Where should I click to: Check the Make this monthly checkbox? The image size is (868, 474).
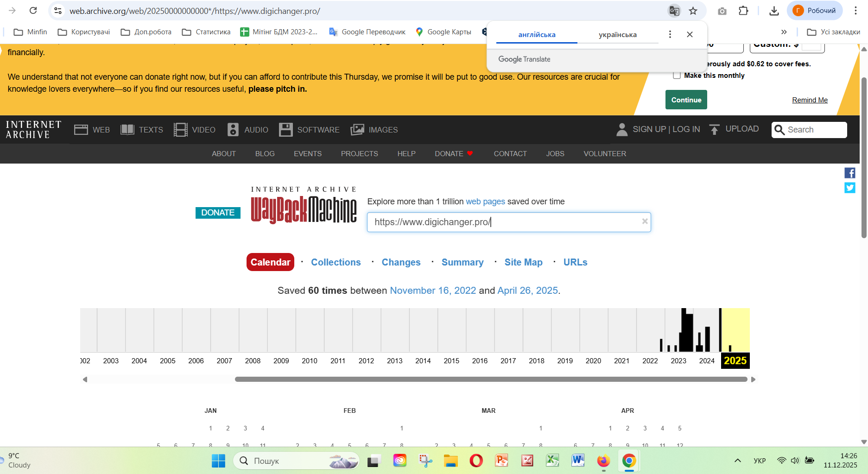[677, 76]
